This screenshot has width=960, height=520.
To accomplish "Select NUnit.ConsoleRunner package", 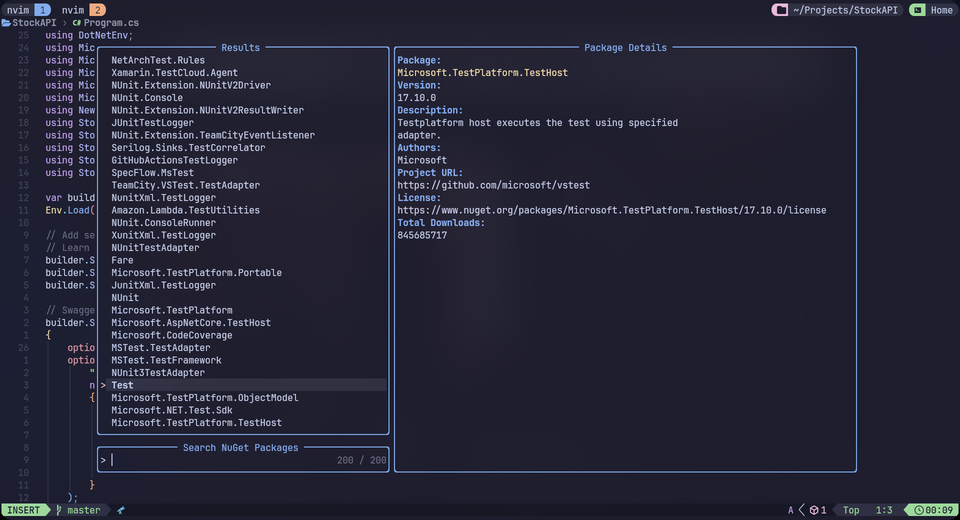I will tap(163, 222).
